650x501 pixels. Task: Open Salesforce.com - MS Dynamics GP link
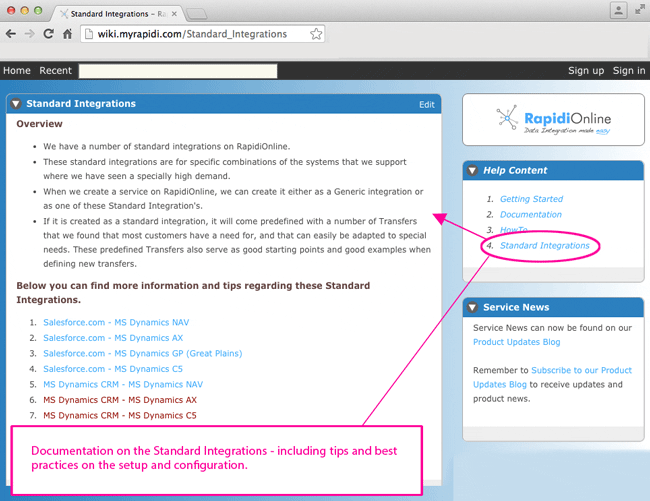[143, 353]
